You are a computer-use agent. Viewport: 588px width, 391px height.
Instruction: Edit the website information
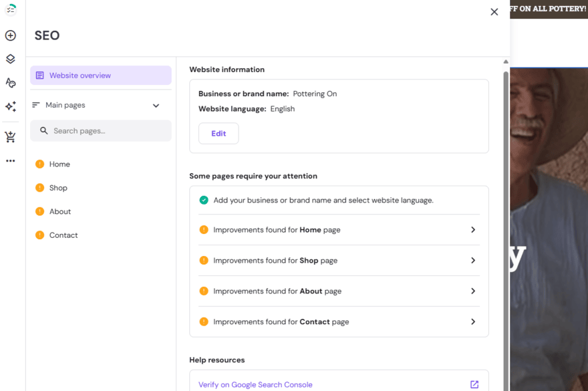pos(218,133)
